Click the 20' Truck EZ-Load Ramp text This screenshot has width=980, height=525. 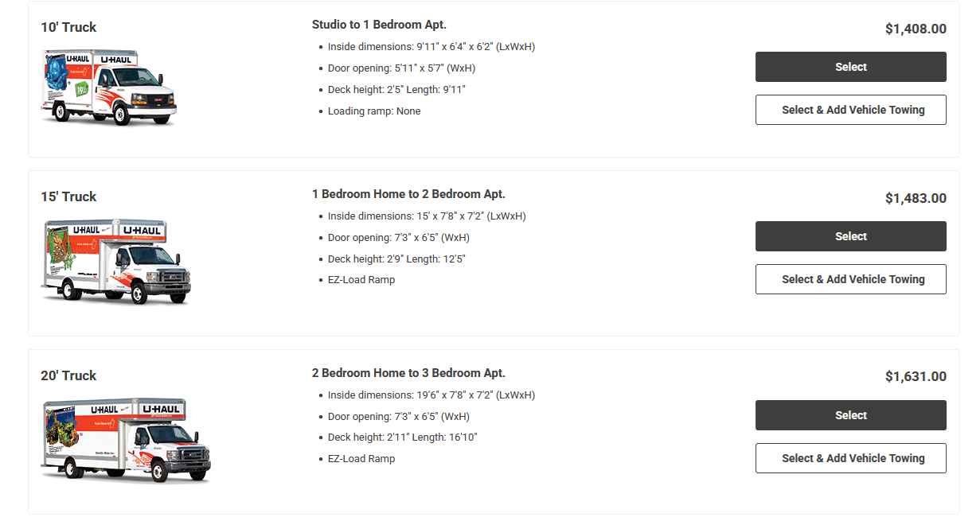[x=361, y=459]
